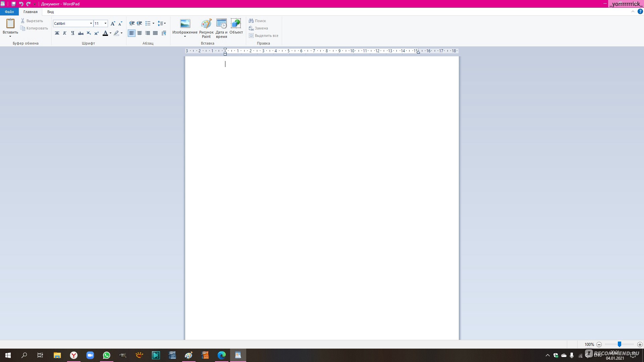Click the Bulleted list icon
This screenshot has height=362, width=644.
tap(148, 23)
